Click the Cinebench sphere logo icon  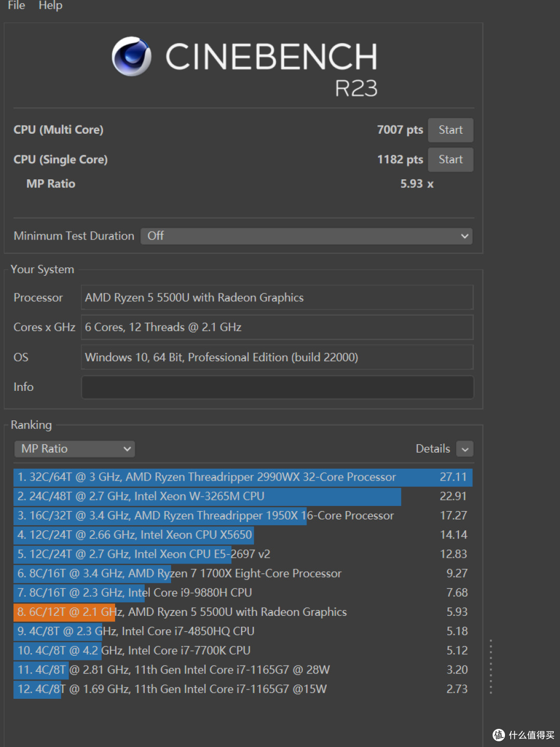point(132,56)
